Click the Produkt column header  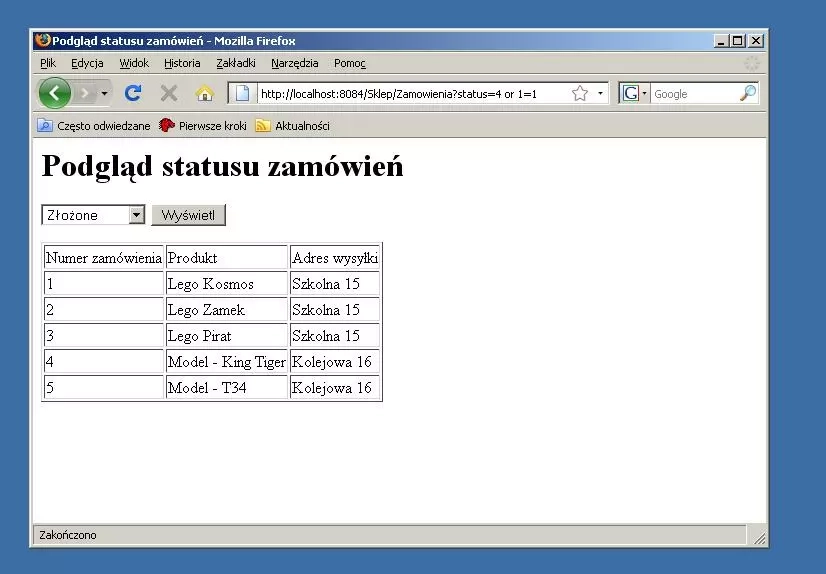[227, 258]
